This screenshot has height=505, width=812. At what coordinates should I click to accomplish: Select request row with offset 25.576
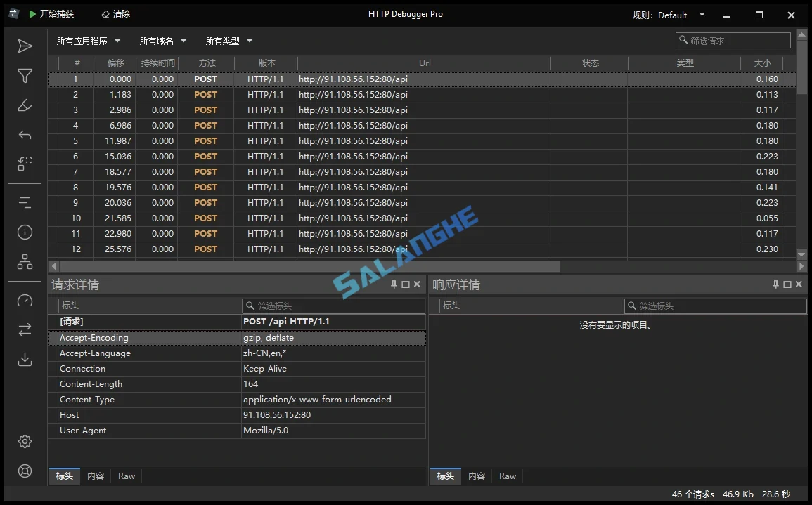(422, 249)
